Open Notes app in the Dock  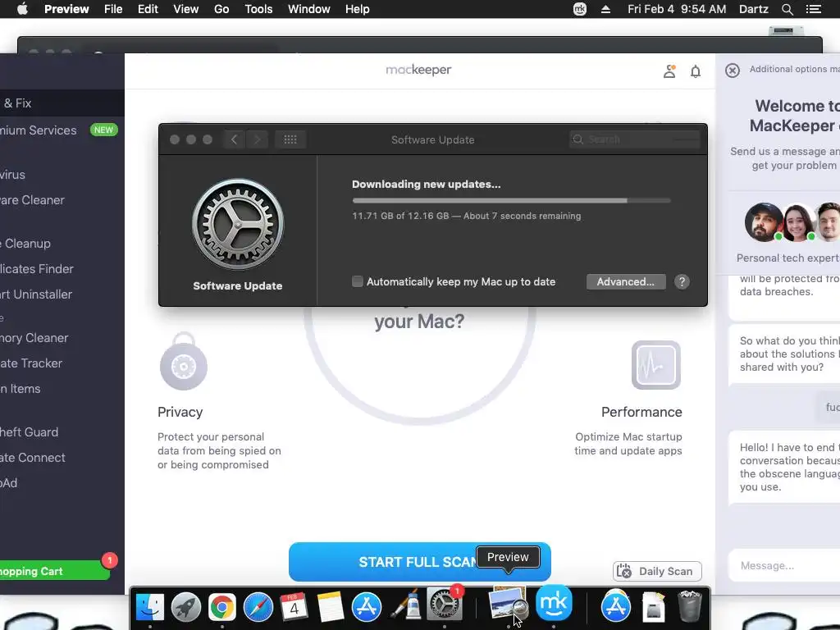coord(330,607)
